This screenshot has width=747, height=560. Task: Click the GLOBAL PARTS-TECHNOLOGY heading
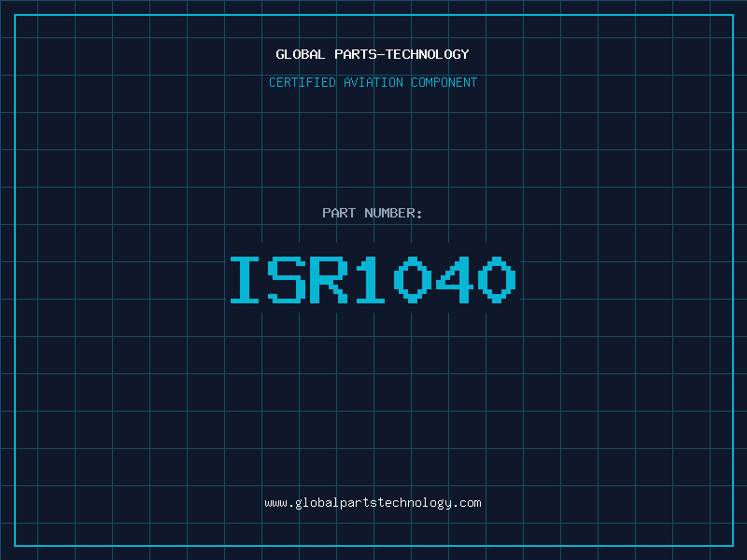[373, 54]
